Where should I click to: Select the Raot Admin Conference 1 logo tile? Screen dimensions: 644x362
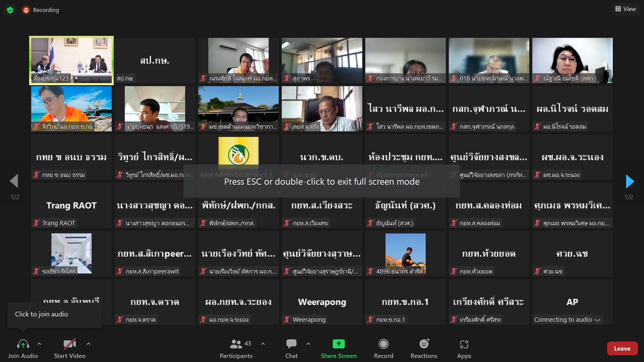(x=238, y=157)
